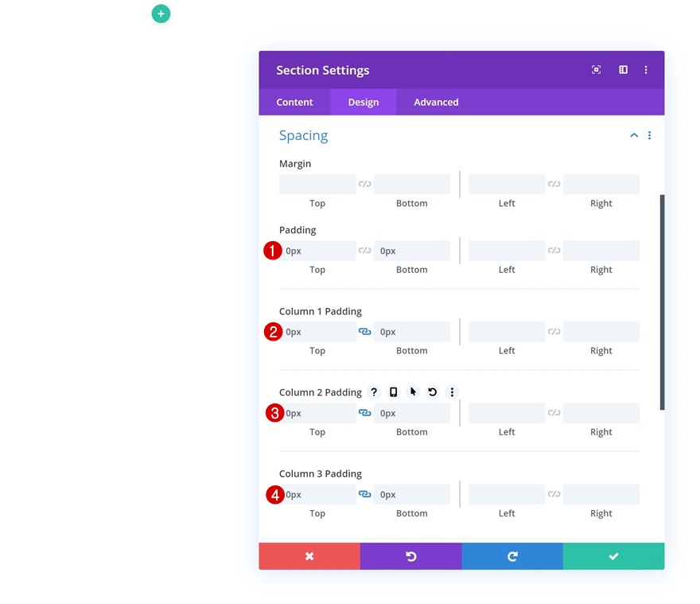
Task: Collapse the Spacing group chevron
Action: coord(633,135)
